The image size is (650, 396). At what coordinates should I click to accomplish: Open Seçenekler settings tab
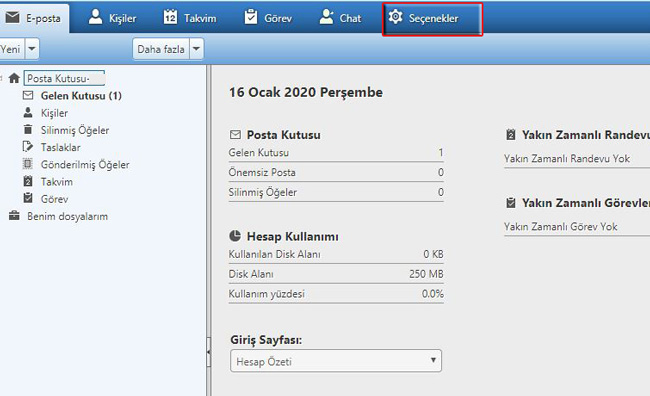(432, 19)
